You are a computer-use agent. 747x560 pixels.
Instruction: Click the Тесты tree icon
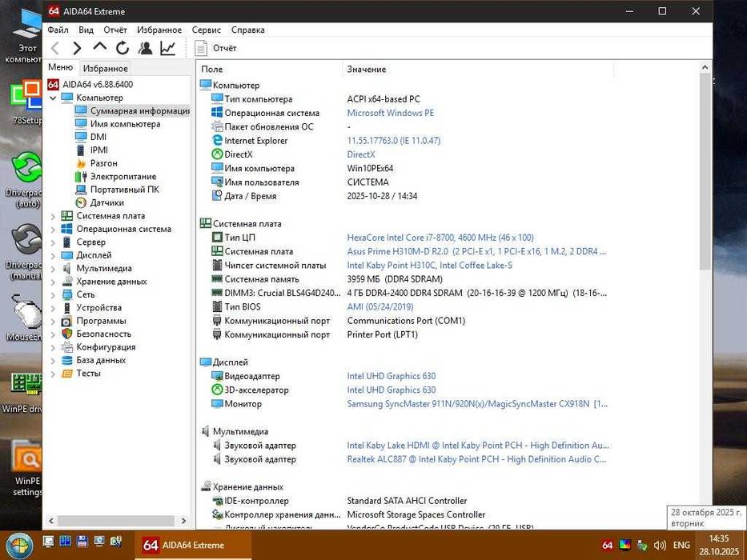(67, 374)
